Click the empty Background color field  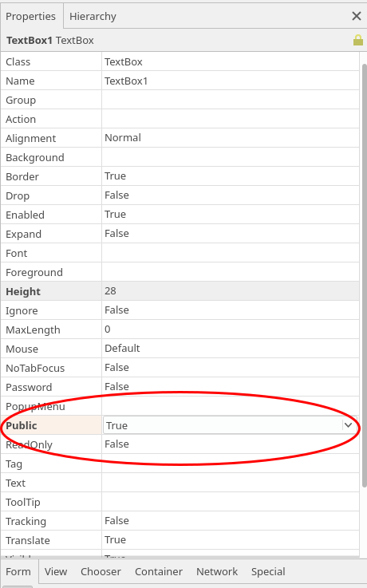230,157
